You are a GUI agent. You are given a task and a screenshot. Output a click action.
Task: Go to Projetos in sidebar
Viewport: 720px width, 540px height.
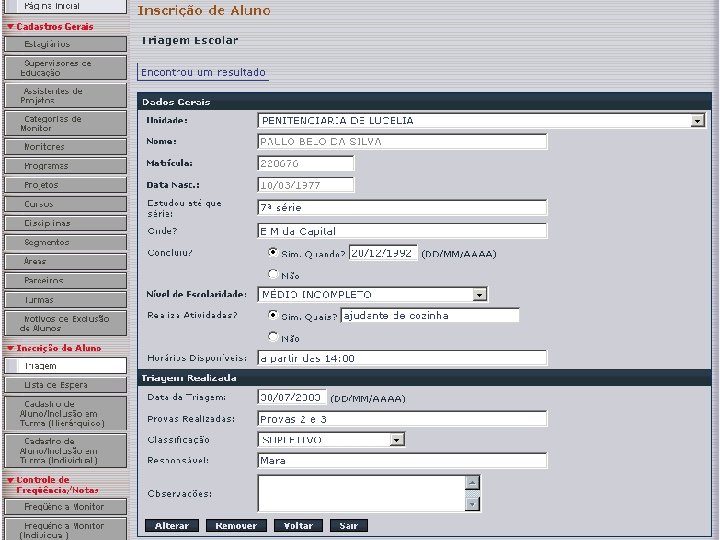tap(66, 185)
